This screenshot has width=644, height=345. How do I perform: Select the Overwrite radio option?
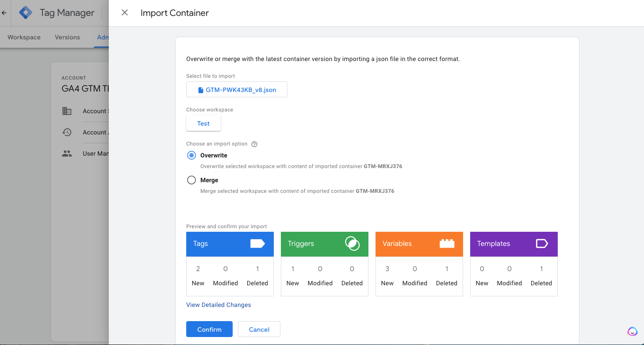click(191, 155)
